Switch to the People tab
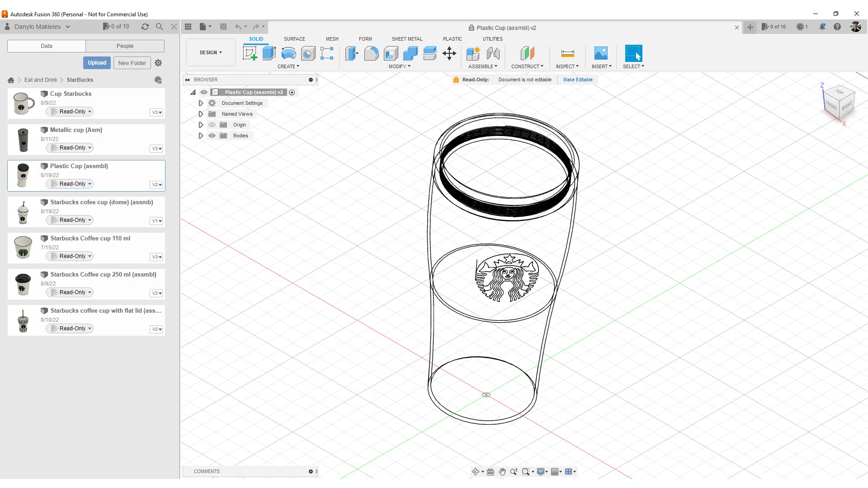The height and width of the screenshot is (488, 868). pos(125,46)
